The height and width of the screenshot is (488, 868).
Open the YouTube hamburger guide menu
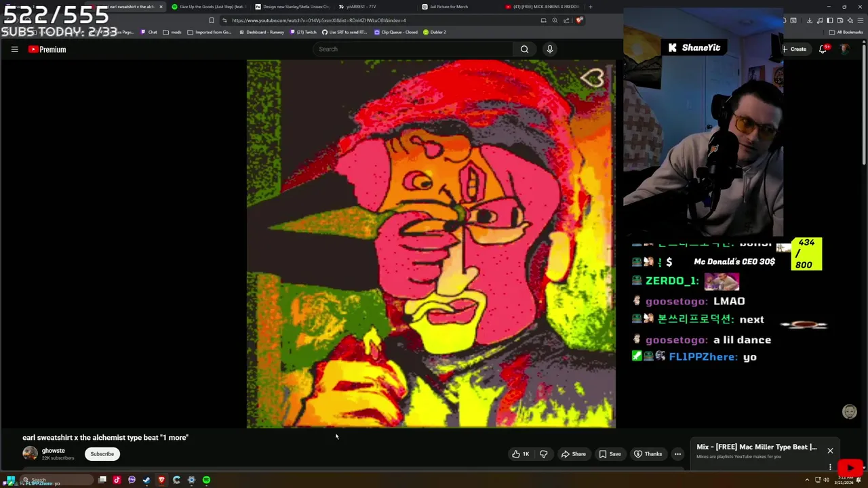[14, 49]
